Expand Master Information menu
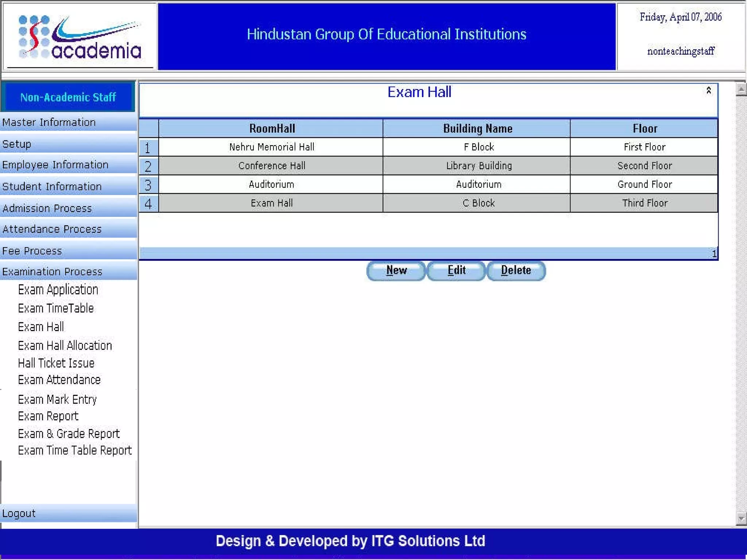The width and height of the screenshot is (747, 560). click(49, 122)
